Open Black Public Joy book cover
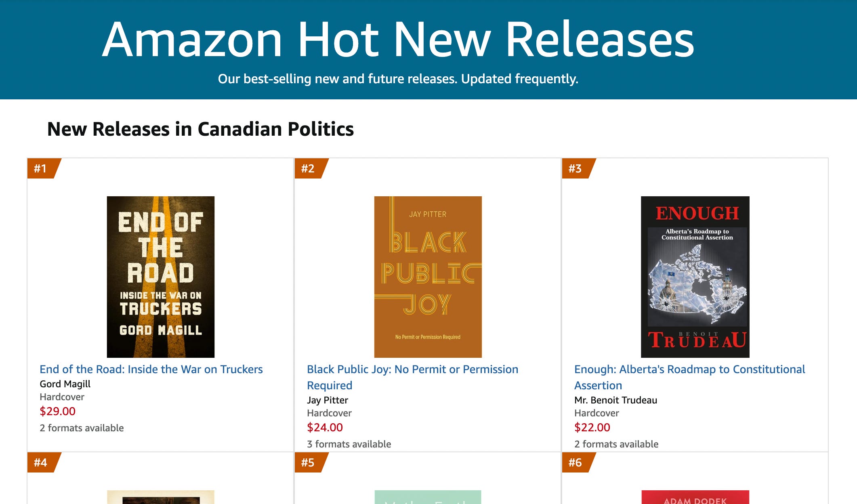Screen dimensions: 857x504 point(428,277)
